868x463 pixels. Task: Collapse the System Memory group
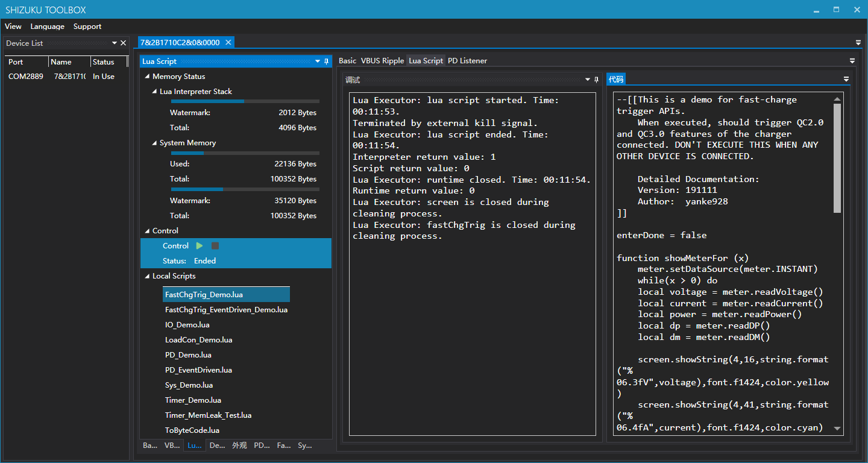(x=154, y=143)
